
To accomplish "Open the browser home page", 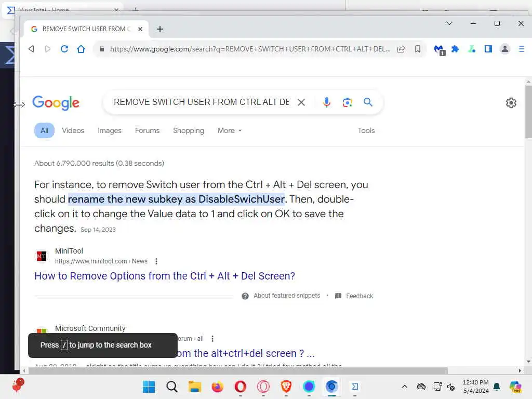I will (81, 49).
